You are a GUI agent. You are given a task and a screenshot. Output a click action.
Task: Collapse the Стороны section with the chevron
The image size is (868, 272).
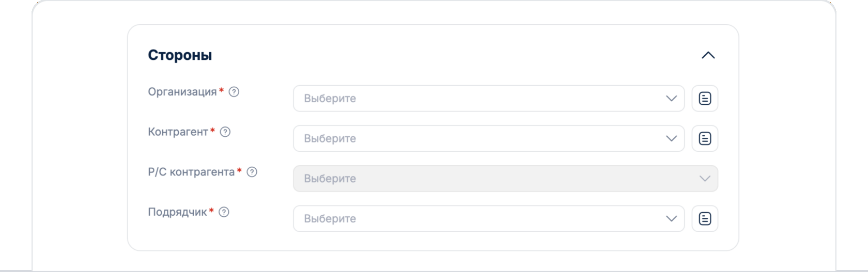[x=708, y=55]
